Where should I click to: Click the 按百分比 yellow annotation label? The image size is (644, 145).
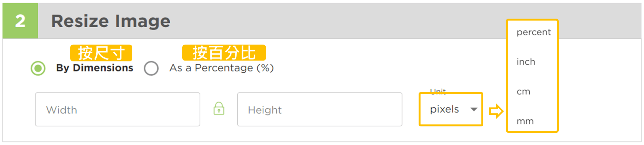224,53
